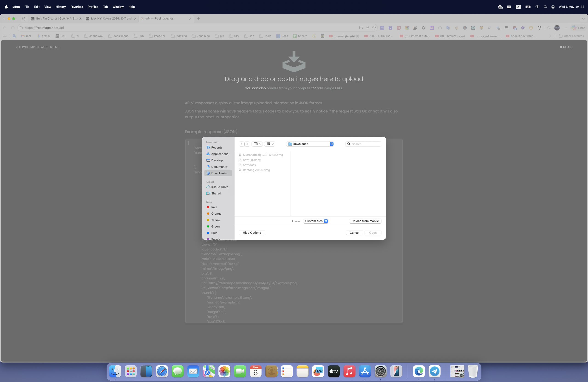The height and width of the screenshot is (382, 588).
Task: Click Hide Options in the file dialog
Action: click(252, 233)
